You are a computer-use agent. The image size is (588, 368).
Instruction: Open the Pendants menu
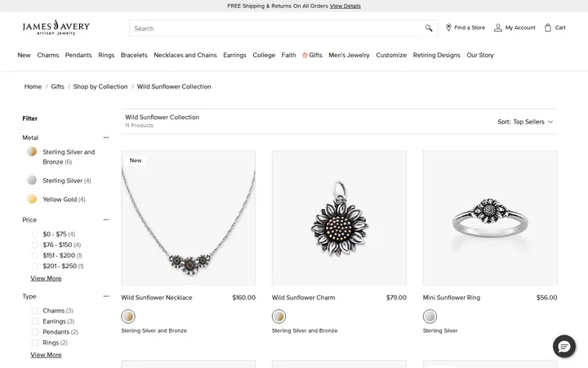pos(78,56)
